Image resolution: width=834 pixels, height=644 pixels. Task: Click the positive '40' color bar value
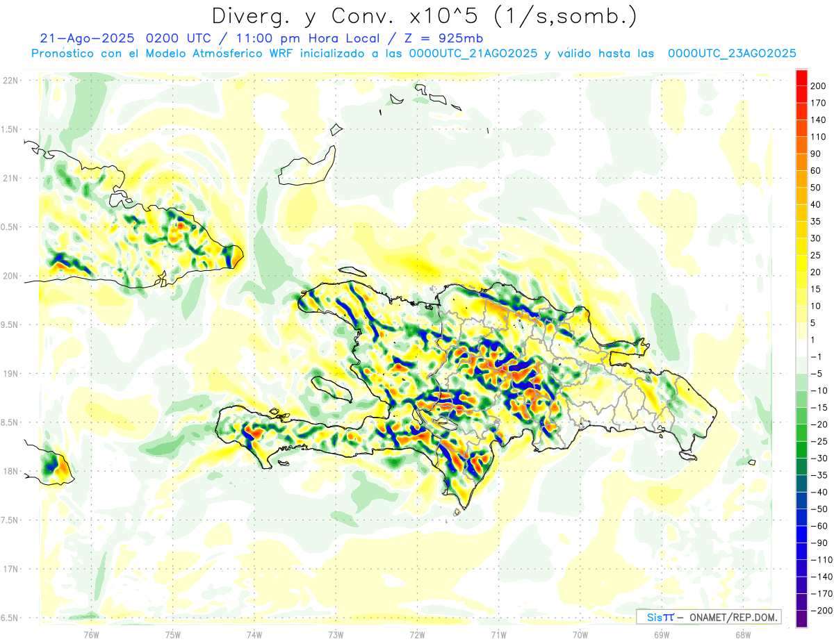point(817,204)
